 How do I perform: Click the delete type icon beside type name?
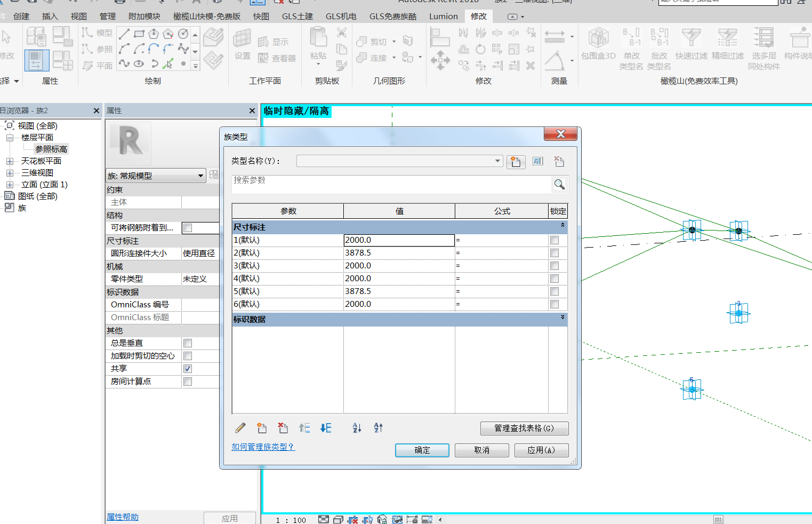(559, 162)
